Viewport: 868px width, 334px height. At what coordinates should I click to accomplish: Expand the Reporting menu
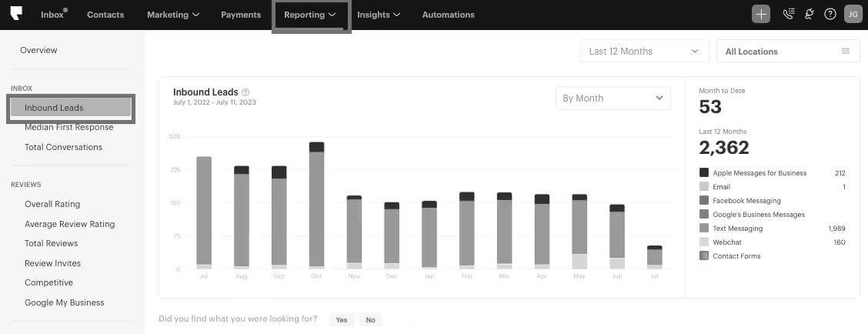point(310,15)
